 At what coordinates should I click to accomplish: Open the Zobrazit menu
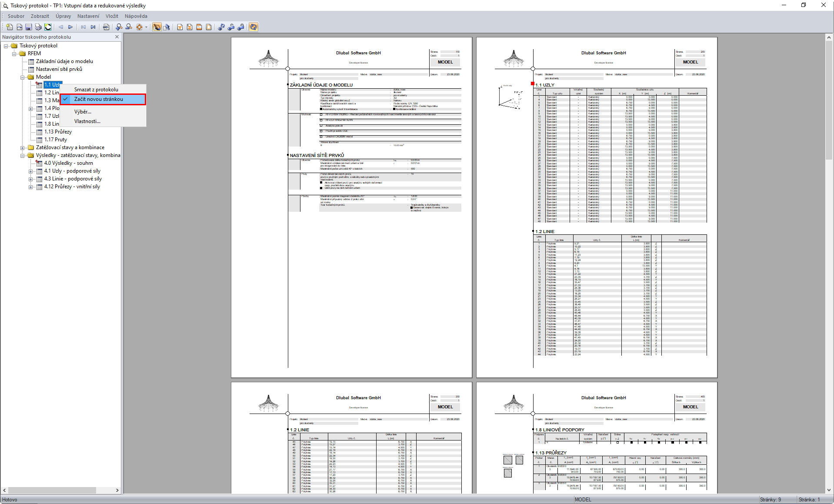40,16
